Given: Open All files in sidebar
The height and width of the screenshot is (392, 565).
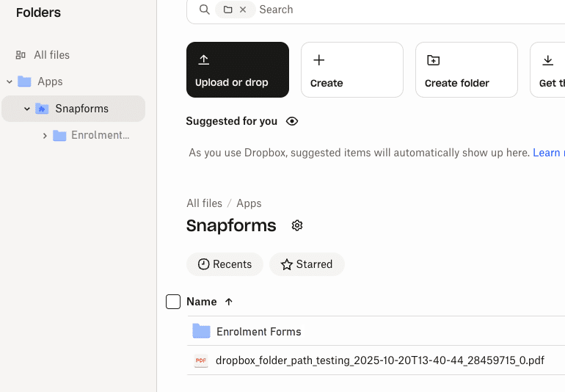Looking at the screenshot, I should coord(51,55).
